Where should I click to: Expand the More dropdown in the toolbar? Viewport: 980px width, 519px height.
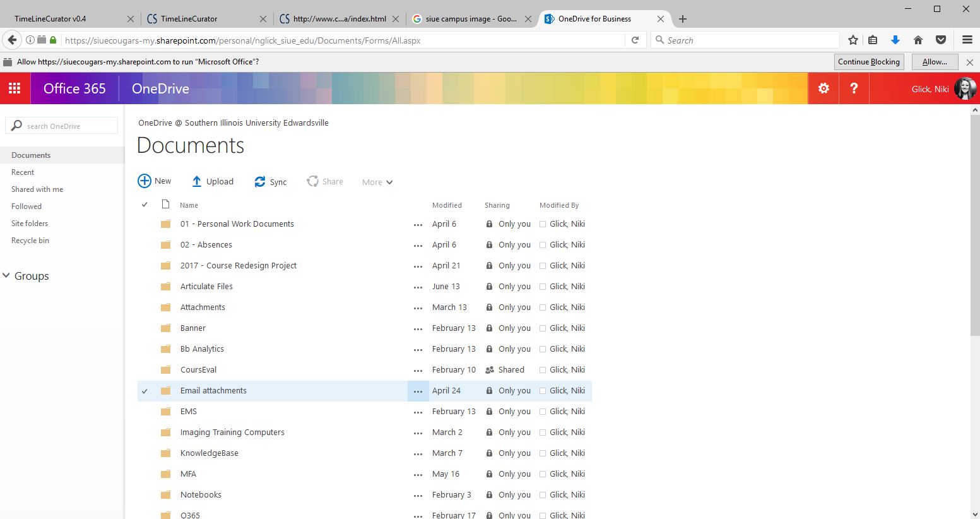point(377,182)
